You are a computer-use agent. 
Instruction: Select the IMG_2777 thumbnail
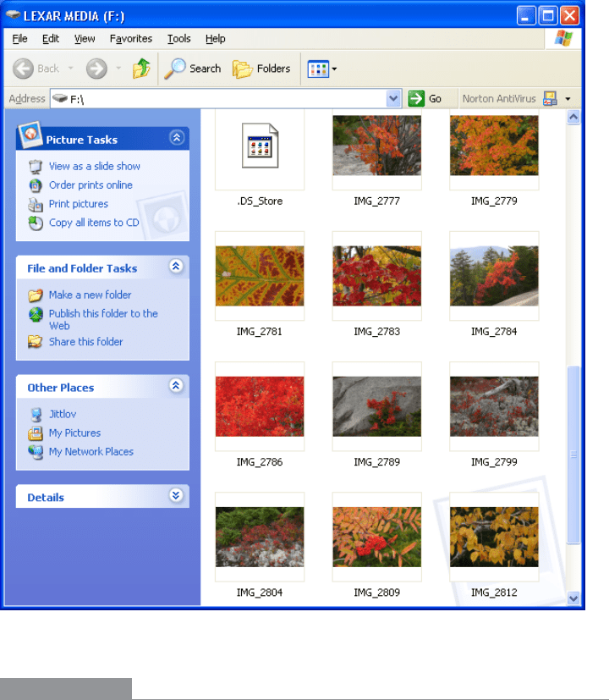tap(376, 146)
